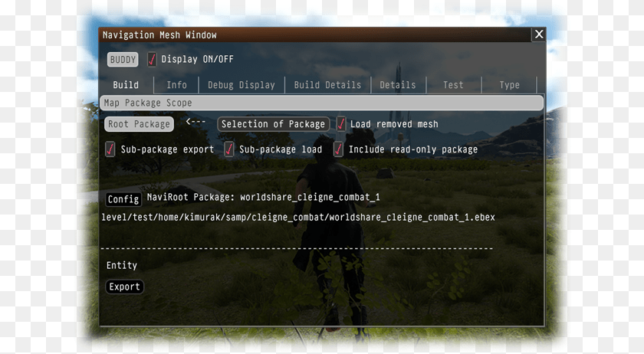Click the Root Package button
Viewport: 644px width, 354px height.
pyautogui.click(x=139, y=124)
